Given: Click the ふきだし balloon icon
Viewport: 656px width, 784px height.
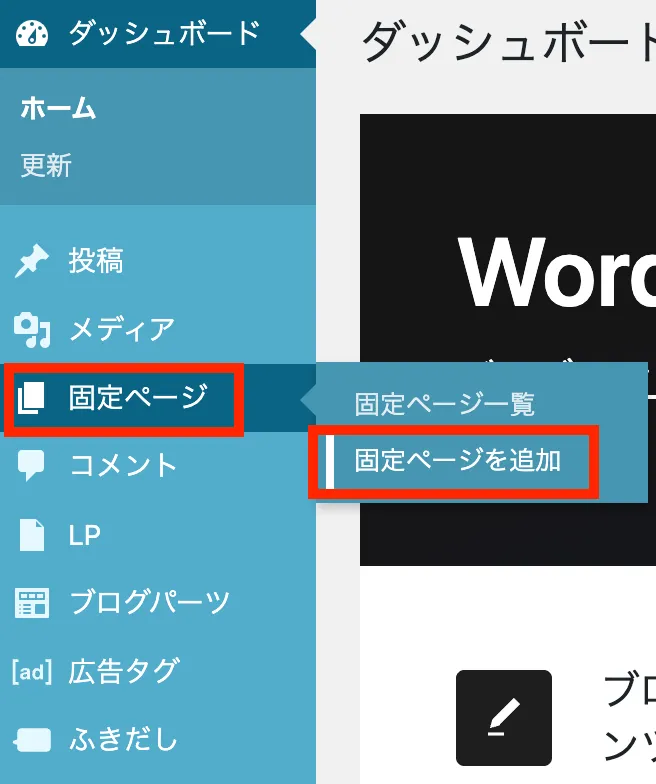Looking at the screenshot, I should pyautogui.click(x=32, y=740).
